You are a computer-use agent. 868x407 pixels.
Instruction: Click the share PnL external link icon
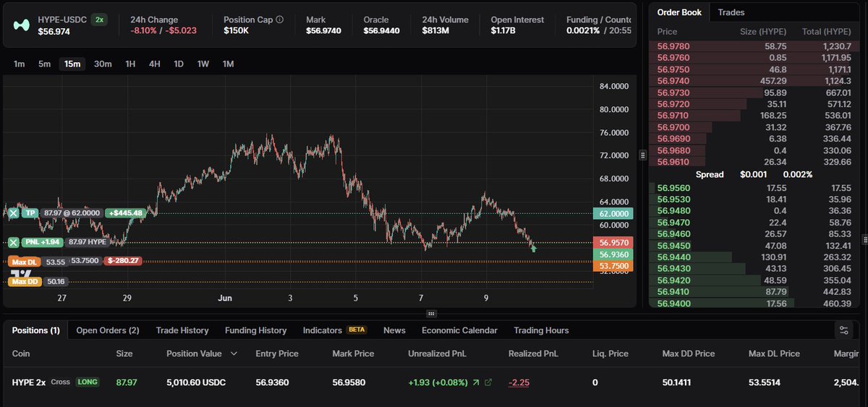point(488,382)
